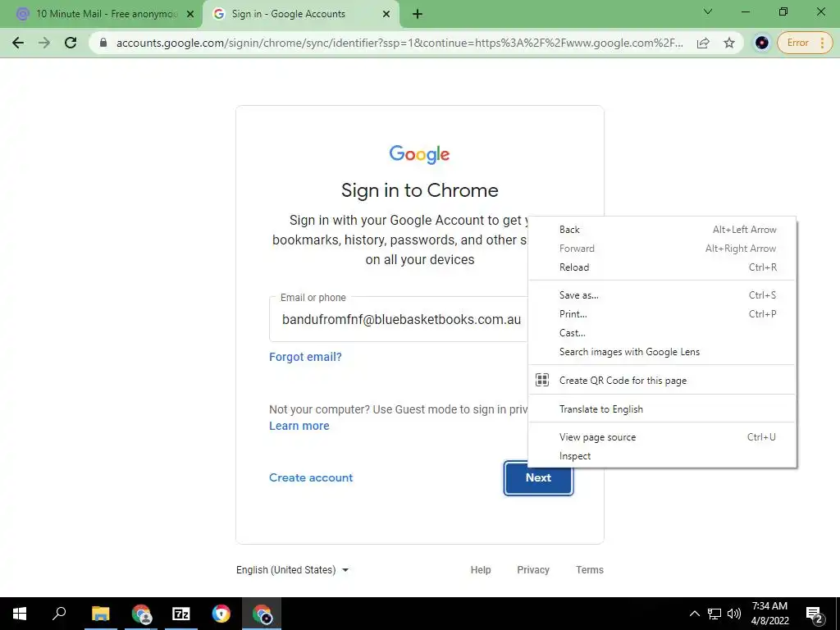Viewport: 840px width, 630px height.
Task: Click the address bar URL
Action: point(399,43)
